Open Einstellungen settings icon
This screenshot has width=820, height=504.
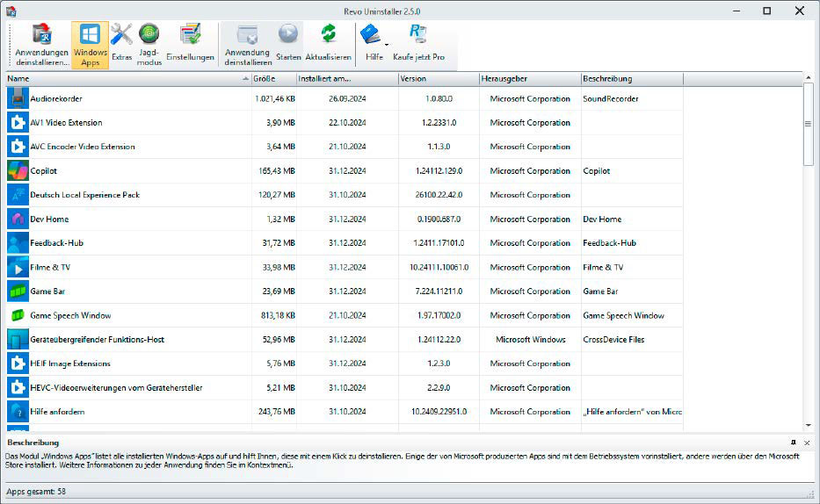[191, 34]
